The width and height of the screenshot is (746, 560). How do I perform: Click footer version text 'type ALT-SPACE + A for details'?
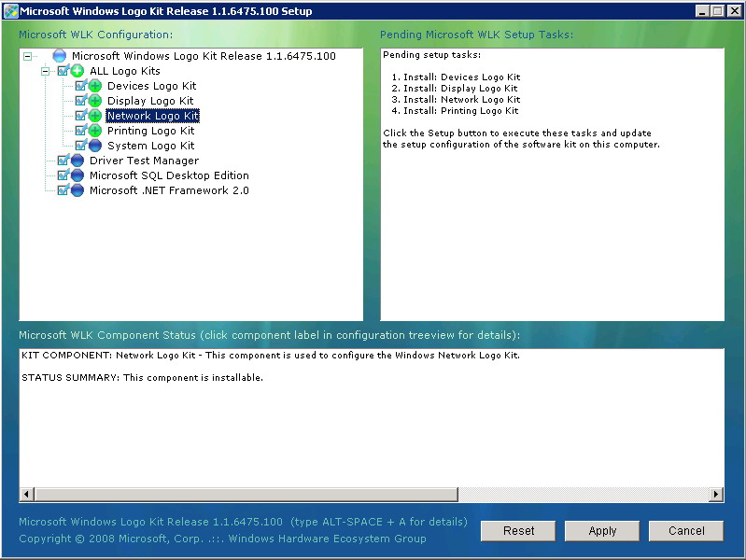379,522
